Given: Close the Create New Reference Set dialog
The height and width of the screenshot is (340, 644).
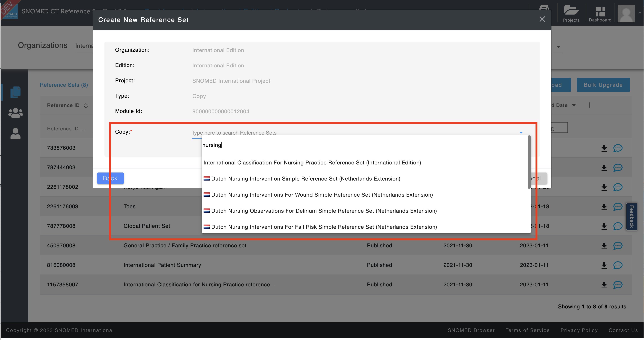Looking at the screenshot, I should click(542, 19).
